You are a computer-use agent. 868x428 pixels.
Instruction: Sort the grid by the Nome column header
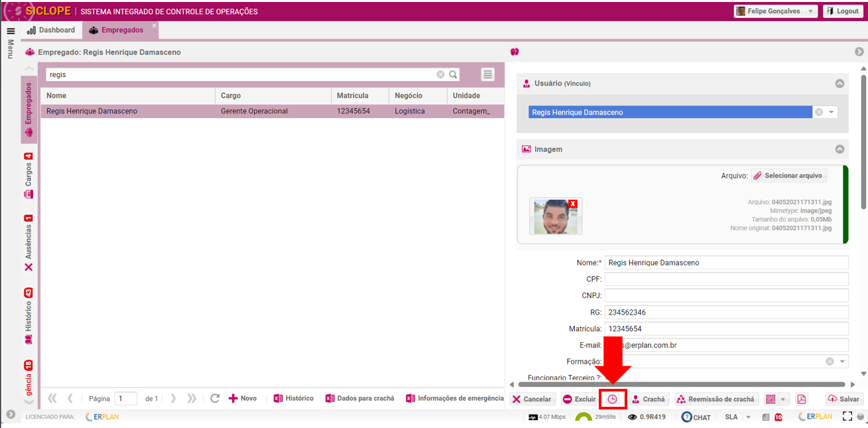pos(127,96)
